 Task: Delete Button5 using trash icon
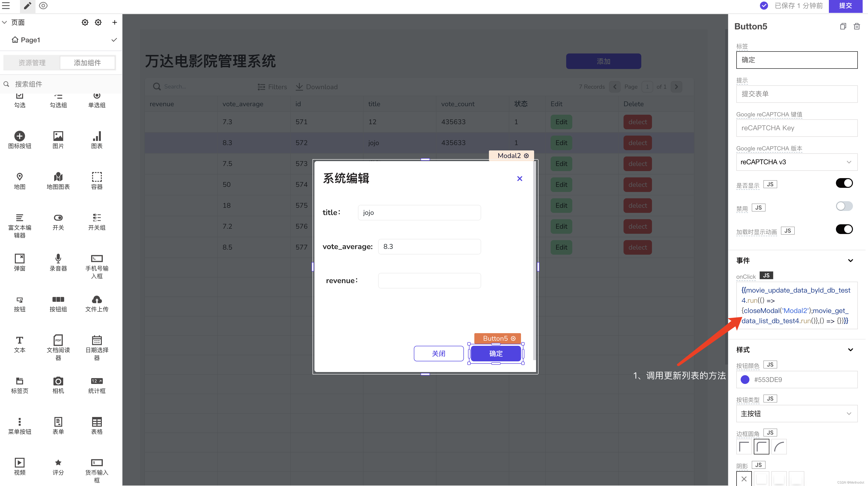point(857,26)
